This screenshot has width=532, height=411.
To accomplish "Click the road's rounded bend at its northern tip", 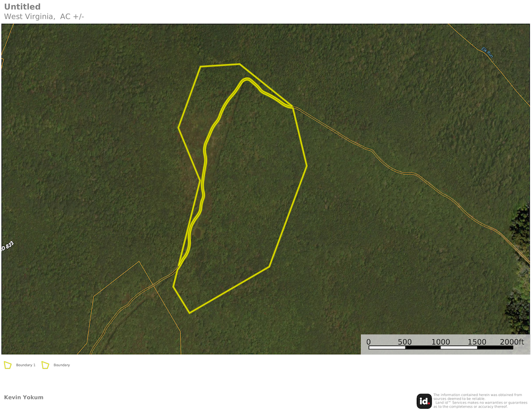I will [x=245, y=80].
